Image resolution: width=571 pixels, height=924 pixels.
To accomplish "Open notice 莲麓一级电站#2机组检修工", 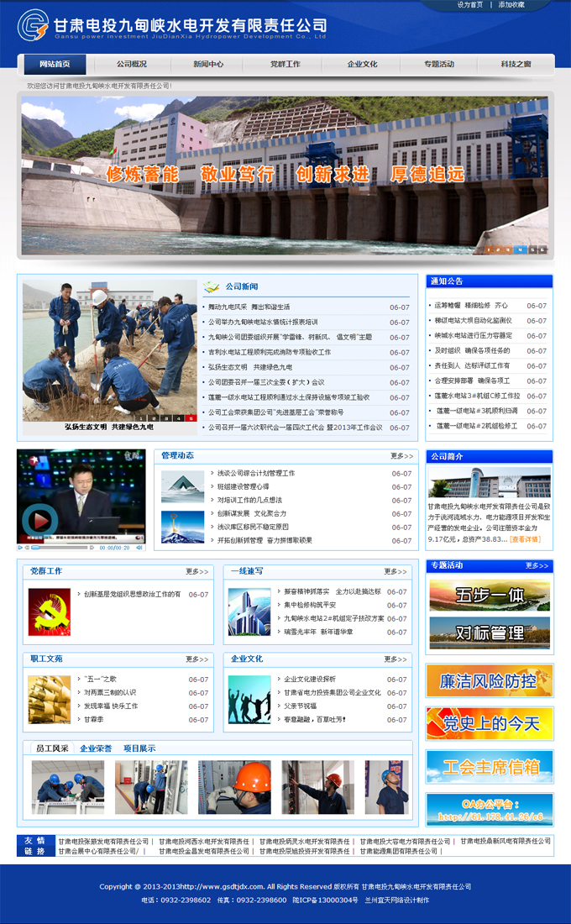I will [477, 426].
